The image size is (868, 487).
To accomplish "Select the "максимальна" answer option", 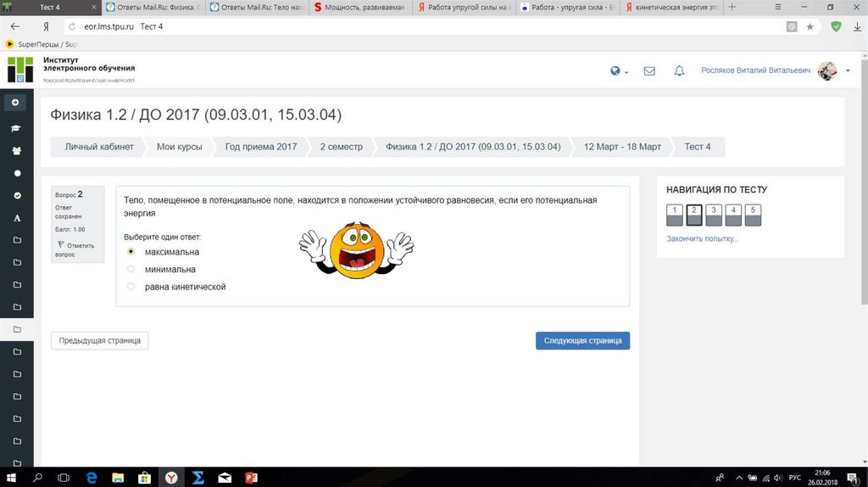I will point(131,252).
